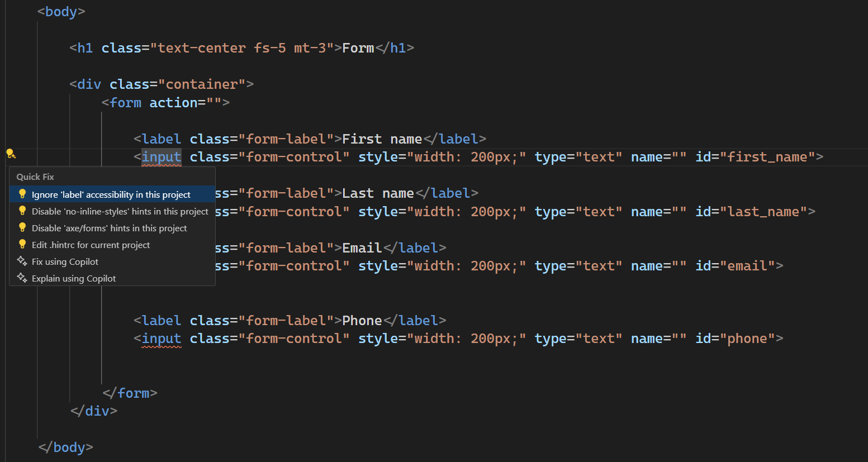Click the lightbulb beside 'Disable axe/forms hints'

[22, 227]
